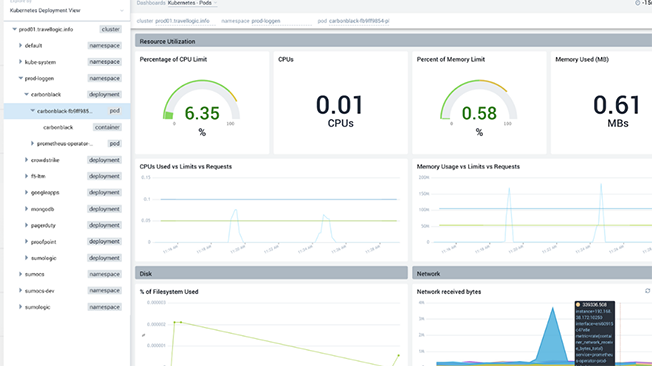This screenshot has width=652, height=366.
Task: Expand the mongodb deployment
Action: tap(27, 209)
